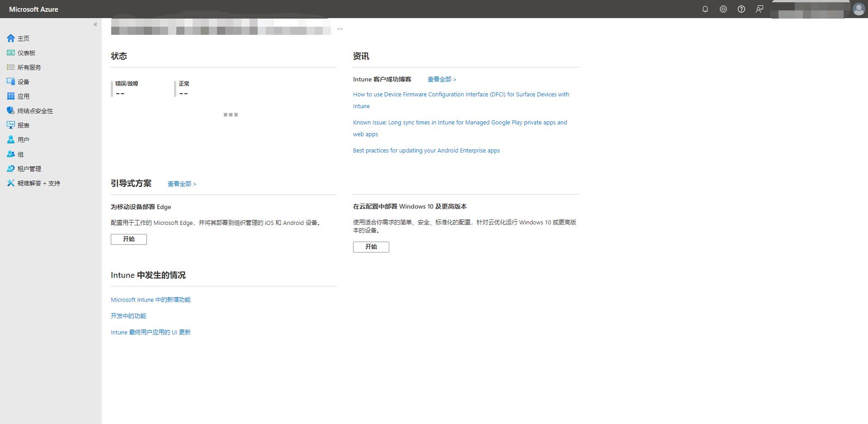Open Microsoft Intune 中的新增功能 link

151,300
